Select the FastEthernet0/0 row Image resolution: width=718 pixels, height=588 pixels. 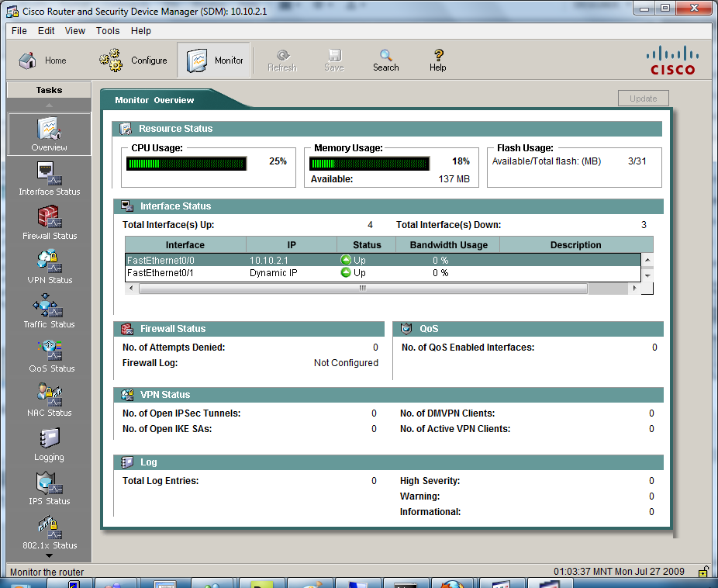coord(383,260)
